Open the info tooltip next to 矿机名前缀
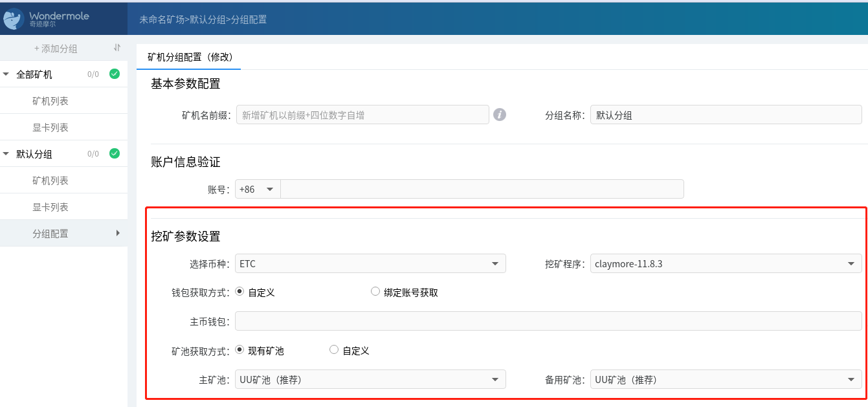 click(x=499, y=115)
